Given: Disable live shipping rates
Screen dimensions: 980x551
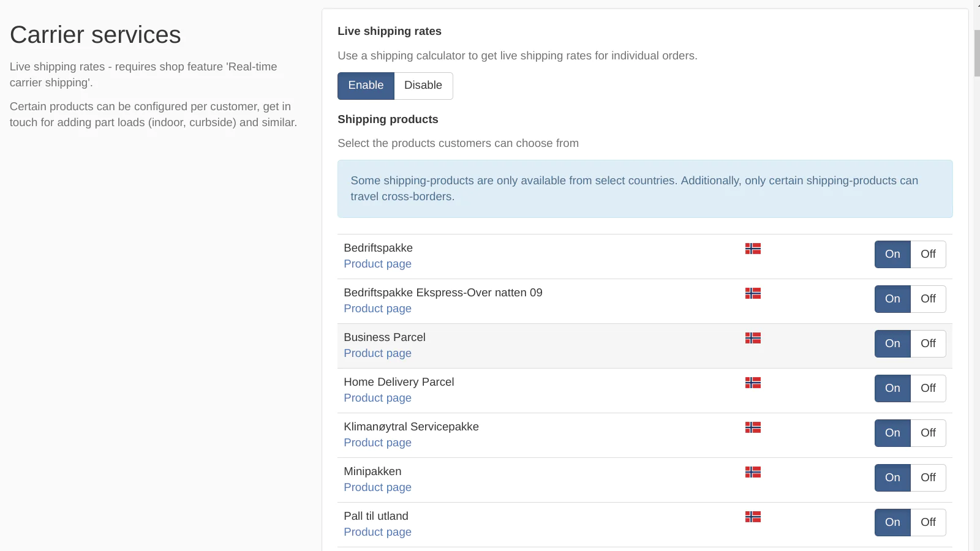Looking at the screenshot, I should pos(423,86).
